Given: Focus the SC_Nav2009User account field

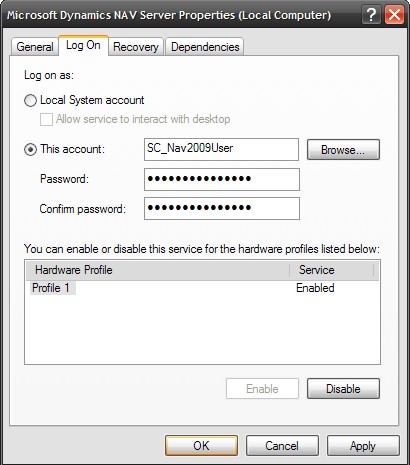Looking at the screenshot, I should click(221, 149).
